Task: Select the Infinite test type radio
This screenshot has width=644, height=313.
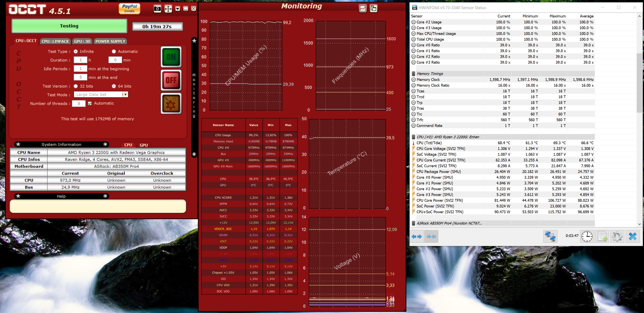Action: pos(75,51)
